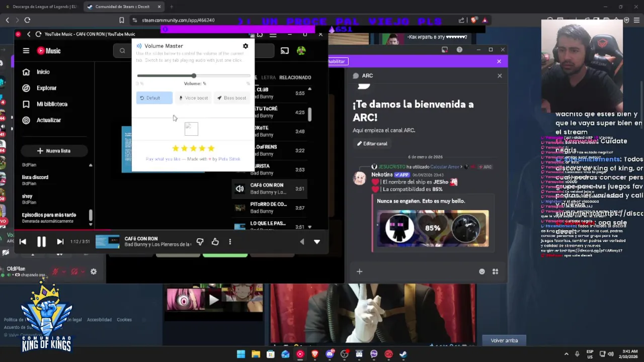Image resolution: width=644 pixels, height=362 pixels.
Task: Switch to the RELACIONADO tab
Action: tap(295, 77)
